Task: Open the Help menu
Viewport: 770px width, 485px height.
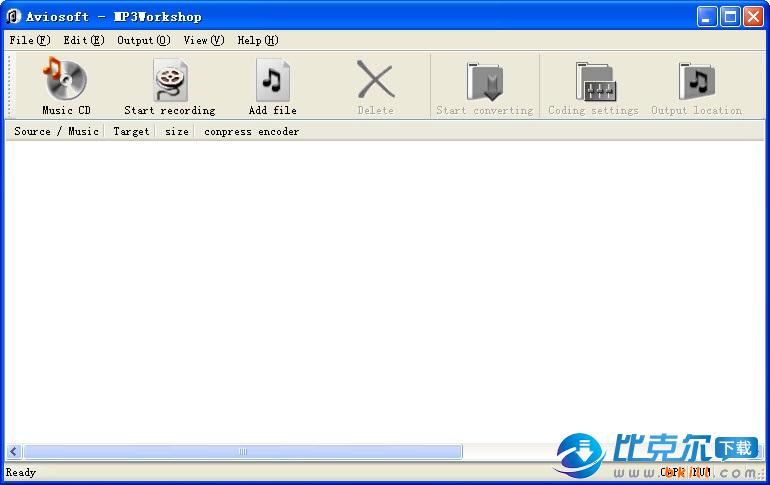Action: [257, 40]
